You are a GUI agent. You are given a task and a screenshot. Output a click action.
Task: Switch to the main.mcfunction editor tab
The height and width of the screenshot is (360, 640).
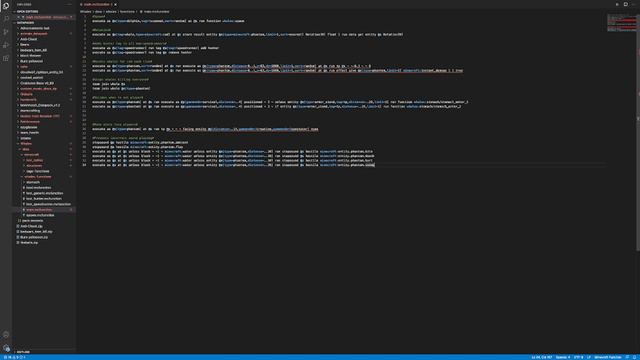click(97, 4)
